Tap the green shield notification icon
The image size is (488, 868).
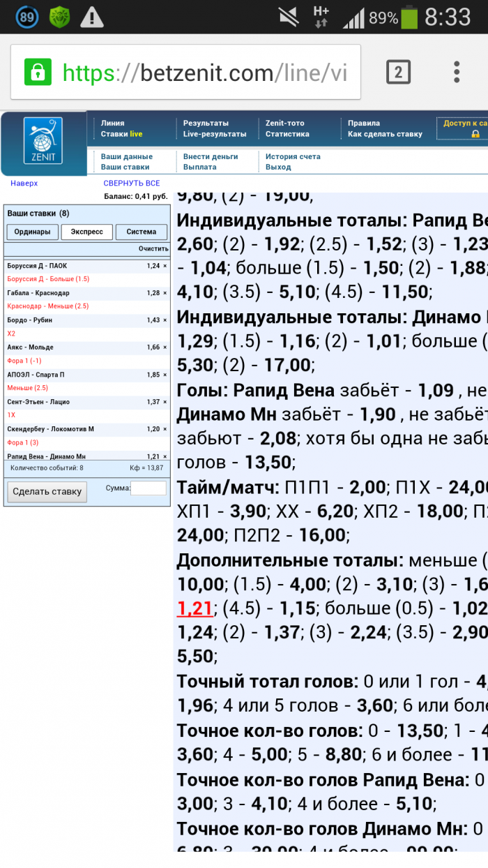tap(60, 17)
